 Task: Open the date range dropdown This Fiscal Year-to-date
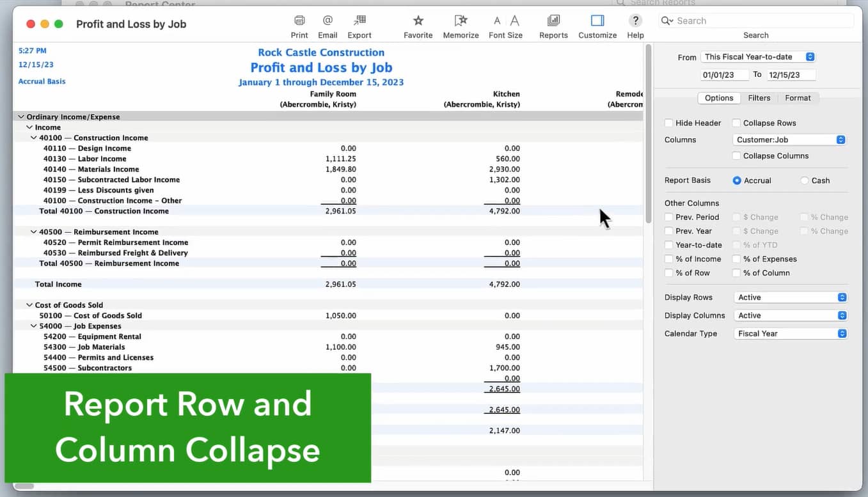[x=758, y=57]
